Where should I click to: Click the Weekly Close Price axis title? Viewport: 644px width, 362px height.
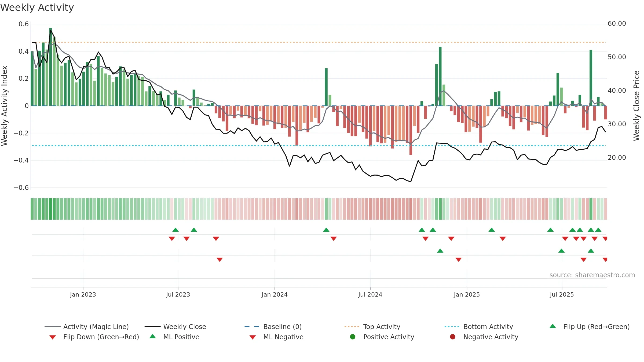[x=636, y=106]
